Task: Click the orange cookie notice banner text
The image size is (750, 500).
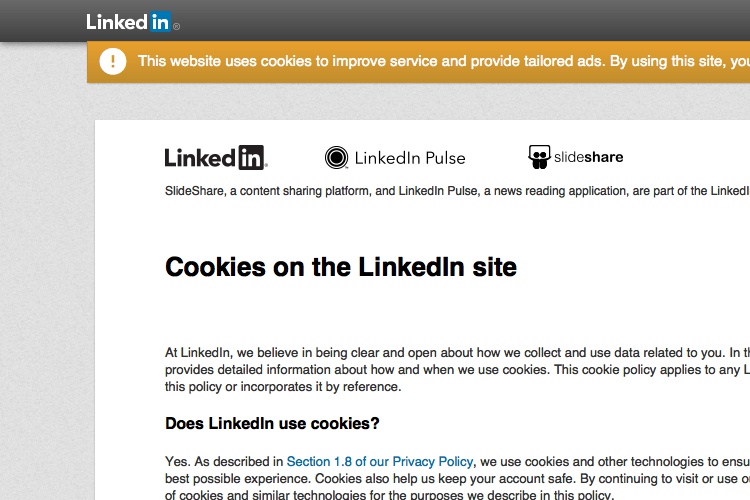Action: pyautogui.click(x=443, y=61)
